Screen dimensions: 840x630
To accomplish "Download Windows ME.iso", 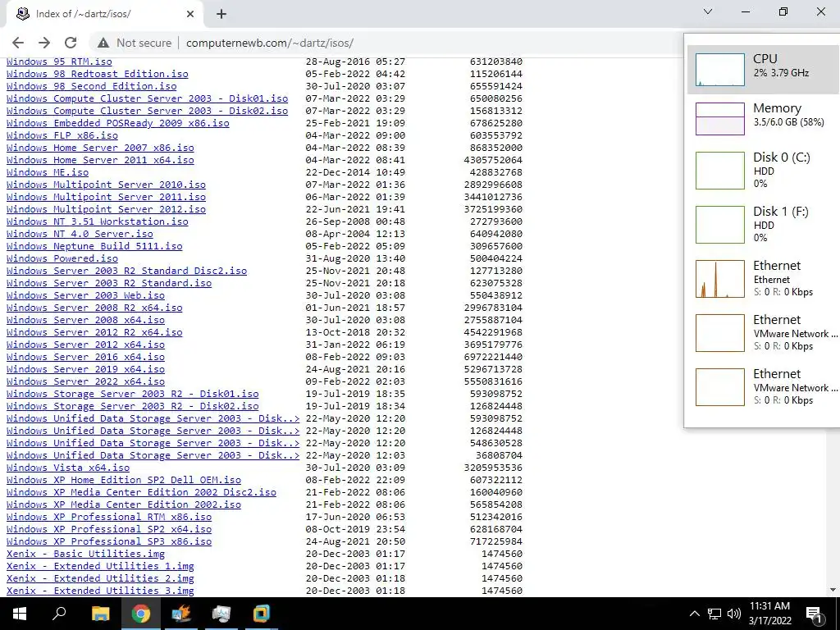I will point(47,172).
